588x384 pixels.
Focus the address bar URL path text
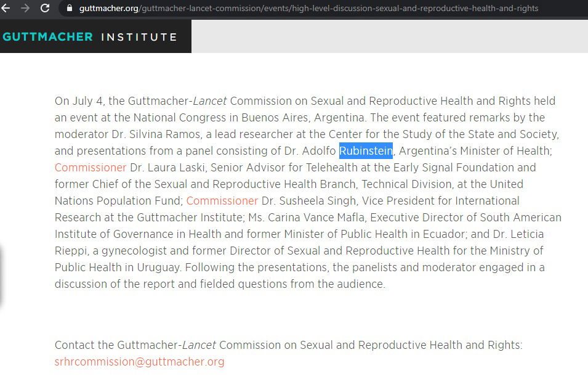pyautogui.click(x=339, y=8)
